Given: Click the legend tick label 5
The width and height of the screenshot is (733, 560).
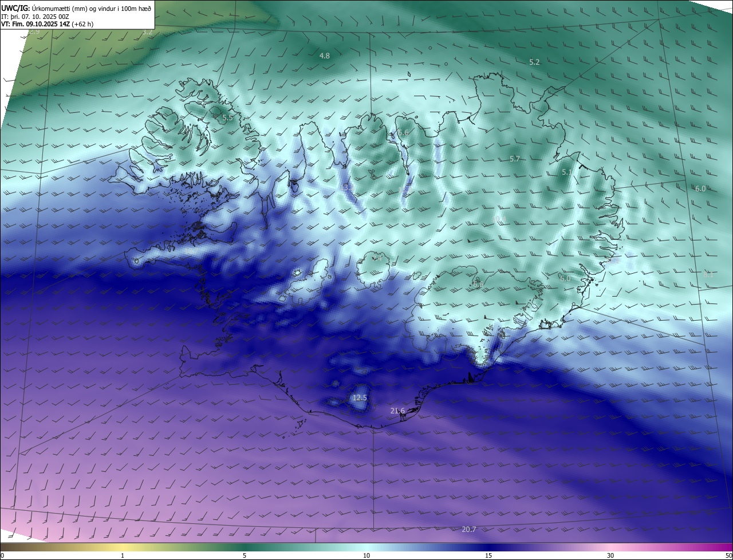Looking at the screenshot, I should pos(245,555).
